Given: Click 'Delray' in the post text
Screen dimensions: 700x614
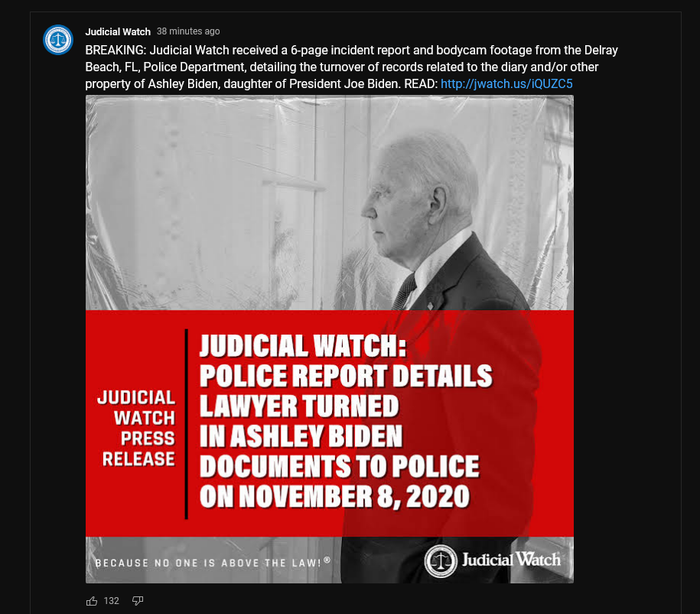Looking at the screenshot, I should (x=601, y=50).
